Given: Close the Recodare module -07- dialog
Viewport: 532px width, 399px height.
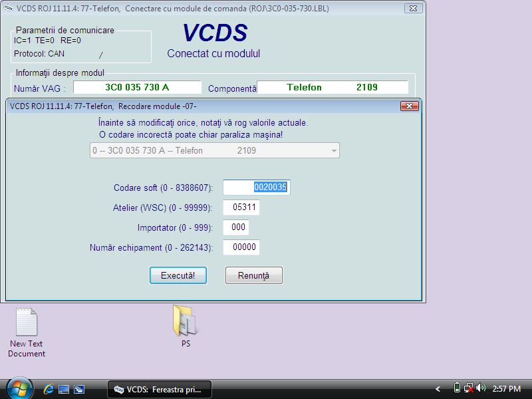Looking at the screenshot, I should click(x=410, y=106).
